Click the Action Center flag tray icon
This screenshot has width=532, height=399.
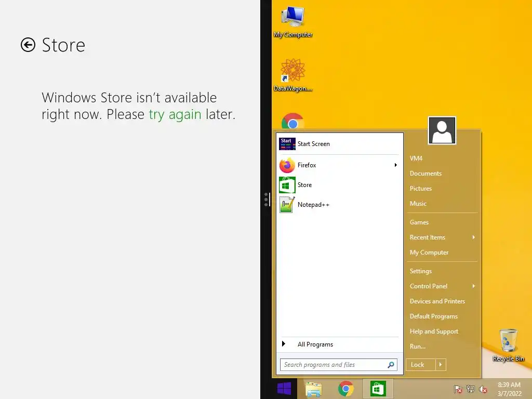[458, 389]
